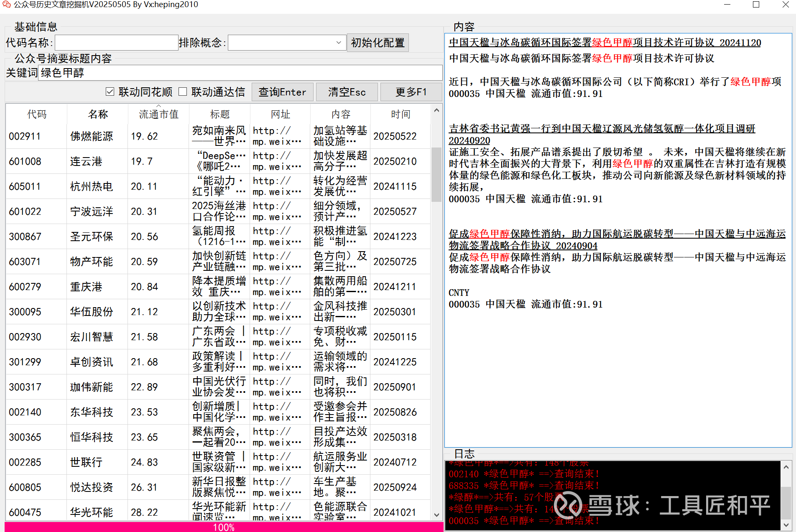This screenshot has height=532, width=796.
Task: Click log line 688335 查询结束
Action: coord(524,486)
